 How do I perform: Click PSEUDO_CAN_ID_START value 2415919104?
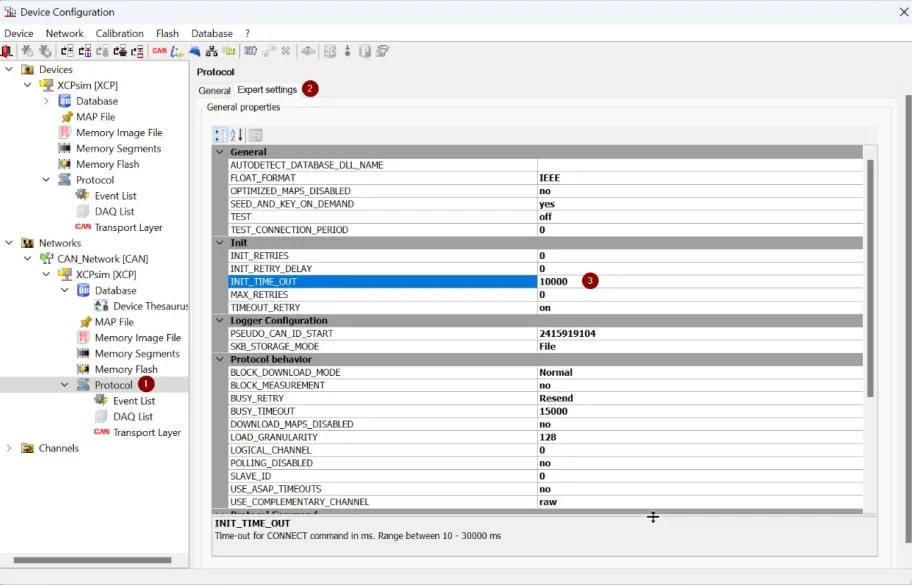point(700,333)
